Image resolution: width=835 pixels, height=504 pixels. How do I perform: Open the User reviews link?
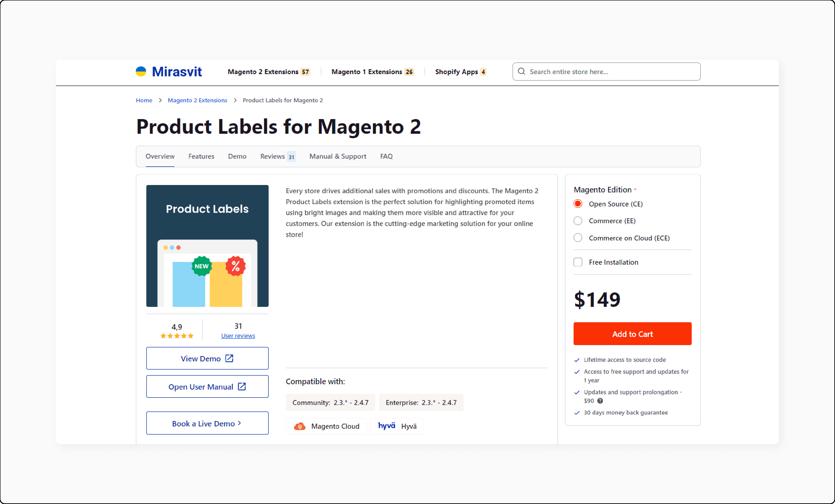238,336
